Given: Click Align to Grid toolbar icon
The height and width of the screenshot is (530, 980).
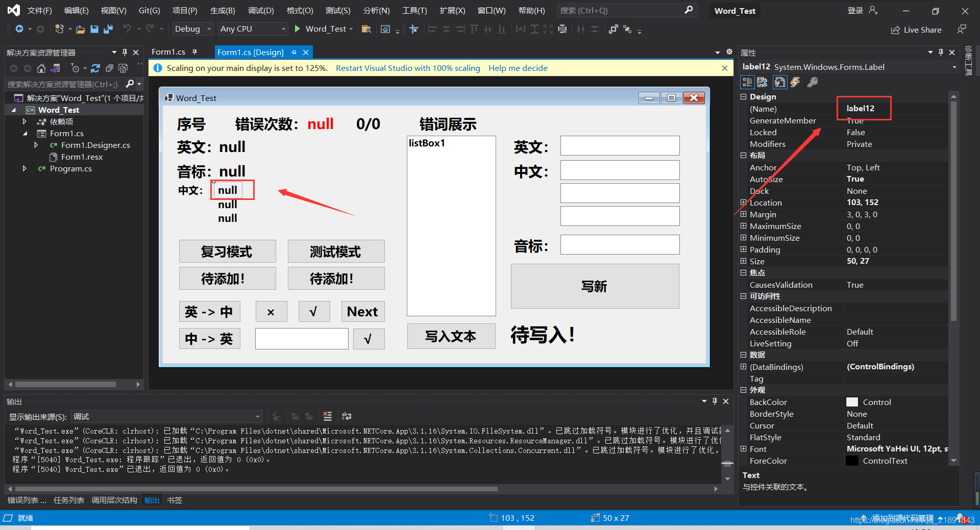Looking at the screenshot, I should [x=414, y=29].
